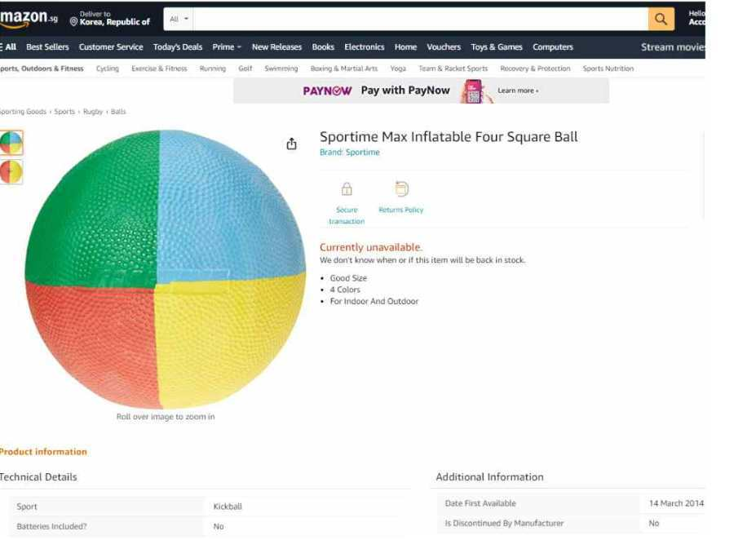Browse the Electronics category
Screen dimensions: 756x540
pyautogui.click(x=364, y=47)
